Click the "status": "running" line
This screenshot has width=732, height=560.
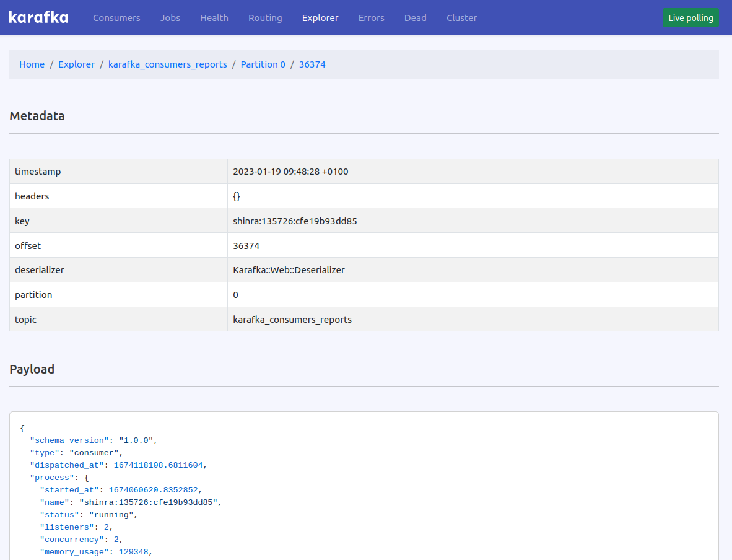(x=89, y=515)
